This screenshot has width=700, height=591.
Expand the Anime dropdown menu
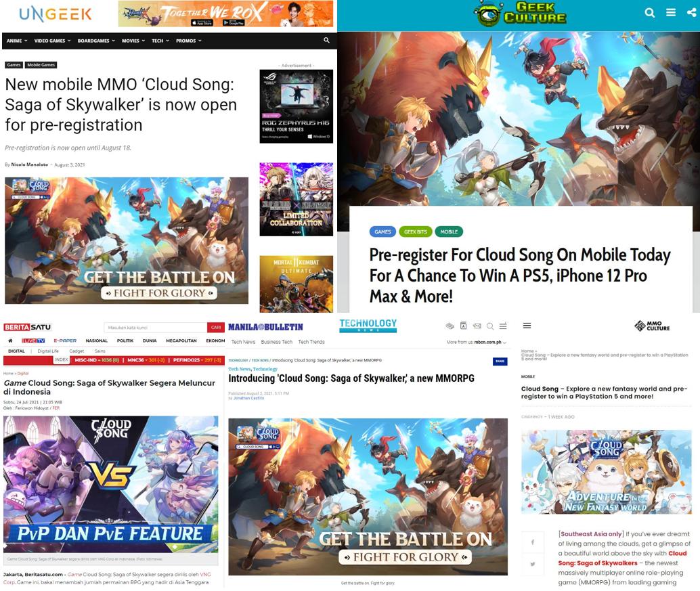pyautogui.click(x=17, y=41)
